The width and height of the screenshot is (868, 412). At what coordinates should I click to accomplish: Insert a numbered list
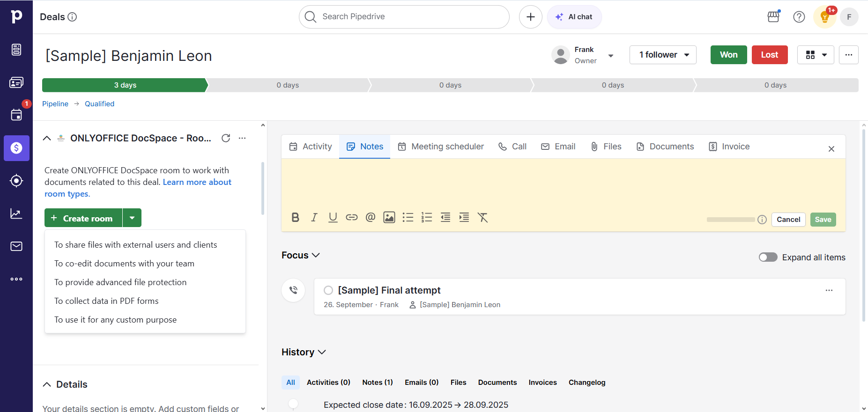pyautogui.click(x=427, y=217)
